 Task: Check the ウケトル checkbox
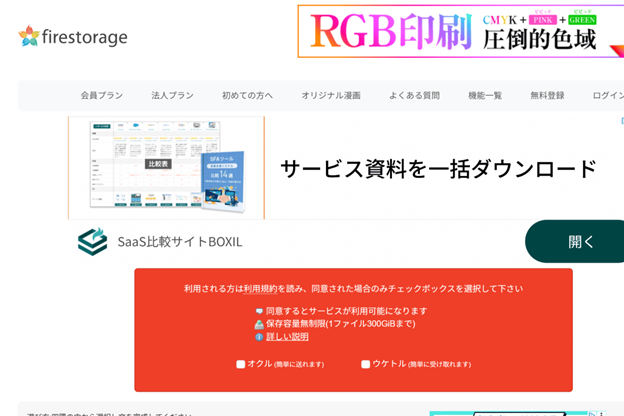point(365,364)
